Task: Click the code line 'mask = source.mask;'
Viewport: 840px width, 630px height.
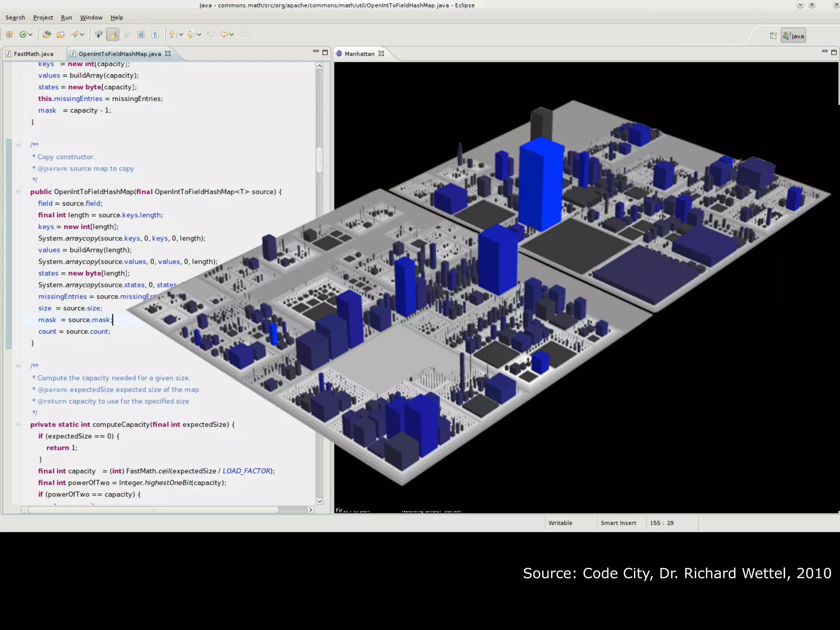Action: [75, 320]
